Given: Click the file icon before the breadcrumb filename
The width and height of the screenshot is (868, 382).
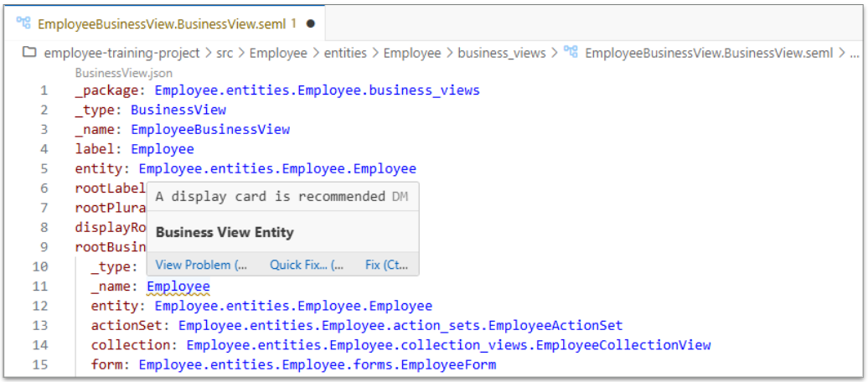Looking at the screenshot, I should pyautogui.click(x=571, y=53).
